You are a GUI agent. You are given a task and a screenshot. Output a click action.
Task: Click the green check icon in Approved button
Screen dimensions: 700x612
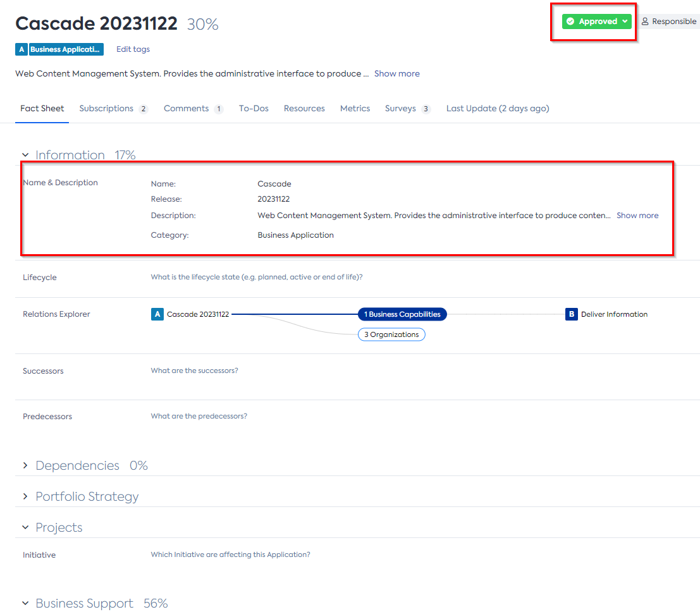pyautogui.click(x=570, y=21)
